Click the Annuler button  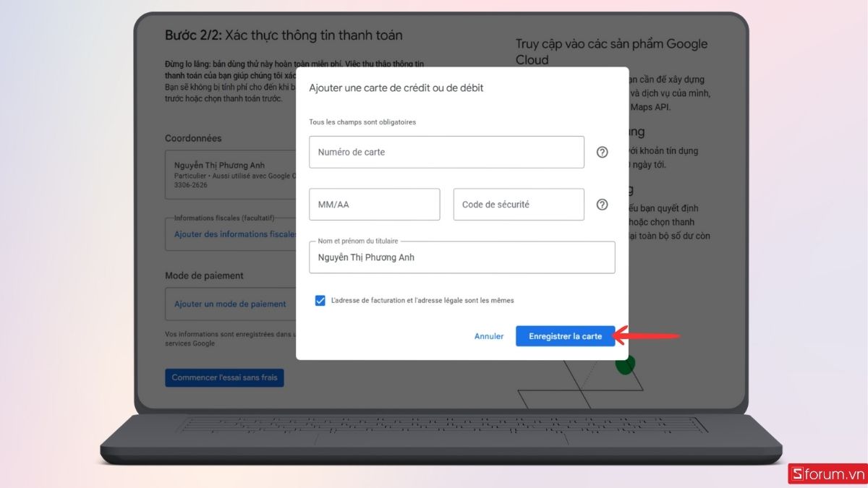(x=489, y=336)
